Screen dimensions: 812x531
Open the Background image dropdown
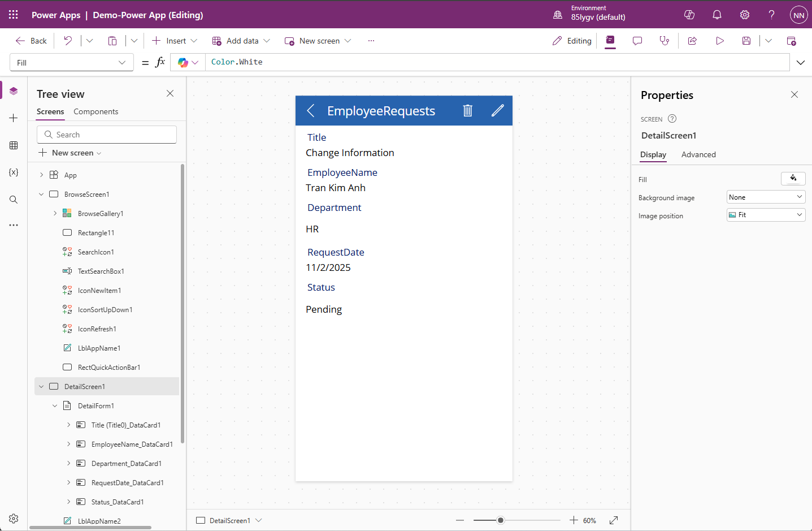tap(766, 197)
